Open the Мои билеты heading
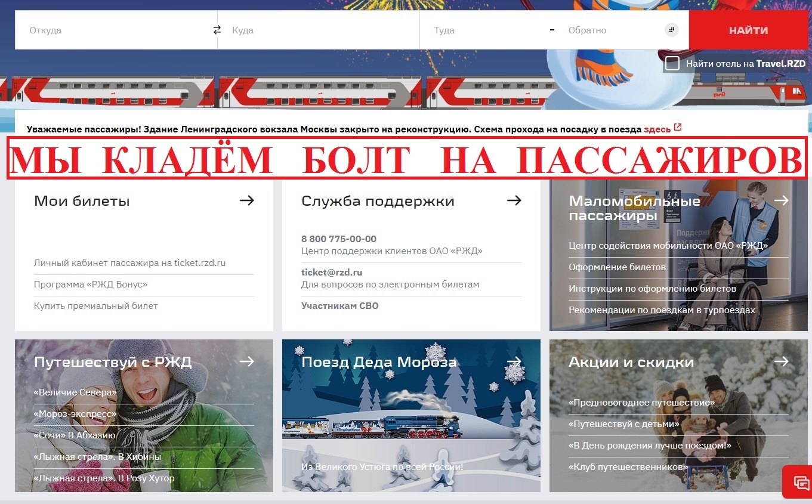Viewport: 812px width, 504px height. pos(82,201)
